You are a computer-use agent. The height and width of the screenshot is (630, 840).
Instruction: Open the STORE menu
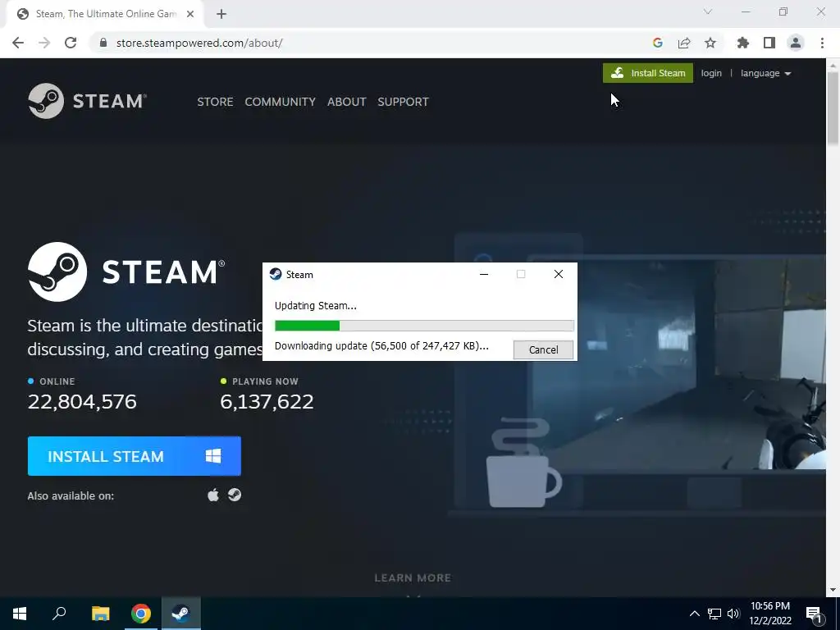(x=215, y=102)
